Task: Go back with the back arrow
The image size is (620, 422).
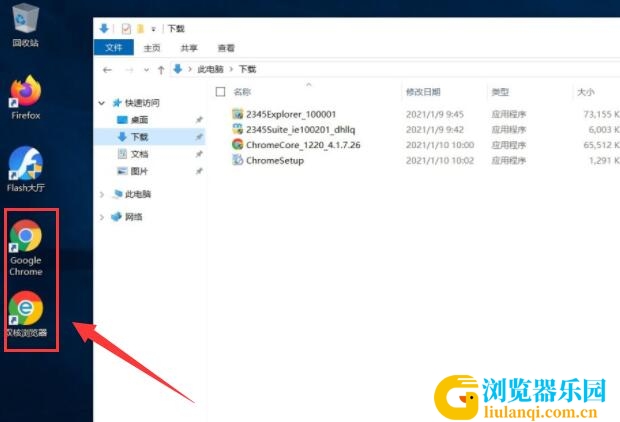Action: click(107, 70)
